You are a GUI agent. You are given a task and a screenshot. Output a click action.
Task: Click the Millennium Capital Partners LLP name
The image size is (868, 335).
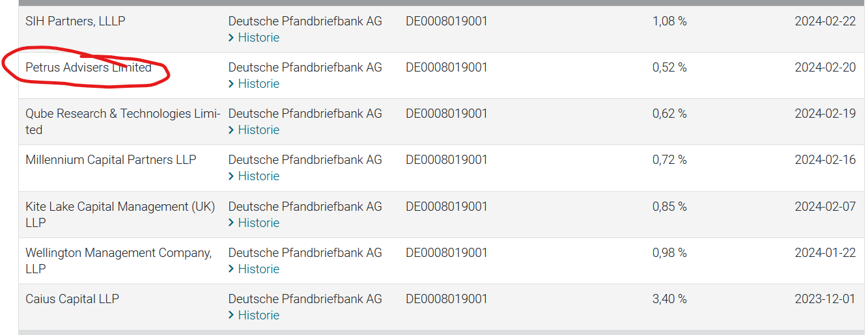pos(111,160)
